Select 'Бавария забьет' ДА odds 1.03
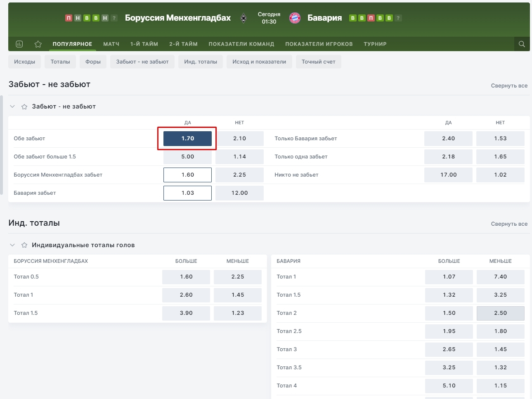This screenshot has height=399, width=532. coord(187,193)
